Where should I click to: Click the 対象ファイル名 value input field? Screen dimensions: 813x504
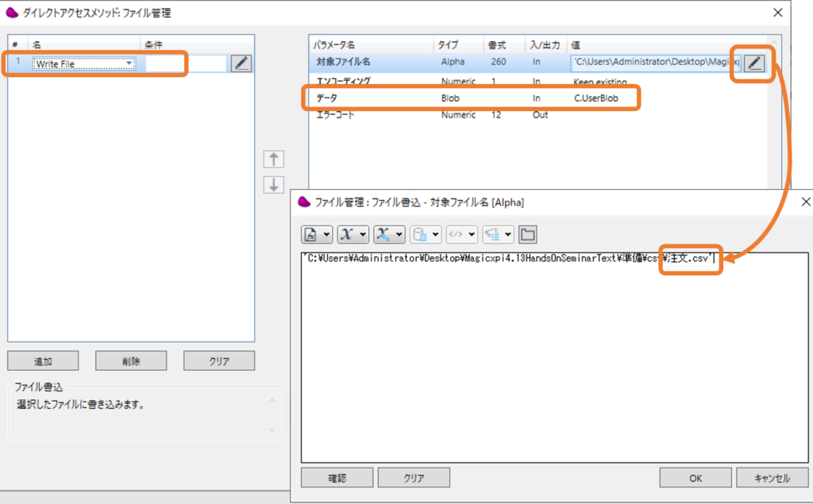pos(656,62)
